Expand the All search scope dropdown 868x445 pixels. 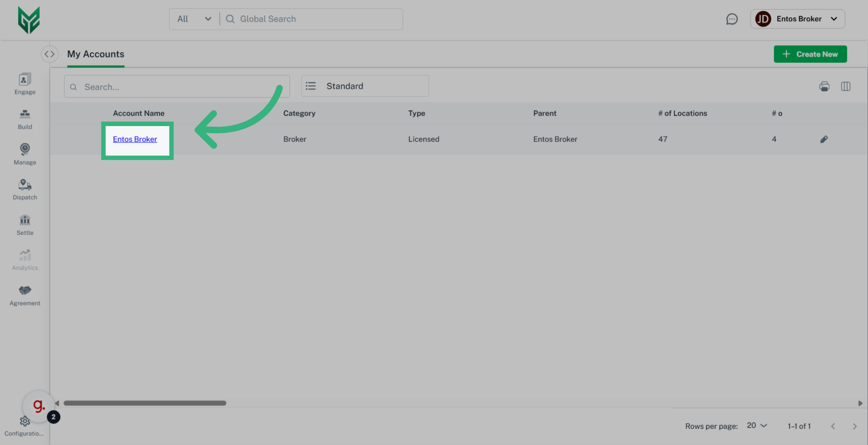point(193,19)
